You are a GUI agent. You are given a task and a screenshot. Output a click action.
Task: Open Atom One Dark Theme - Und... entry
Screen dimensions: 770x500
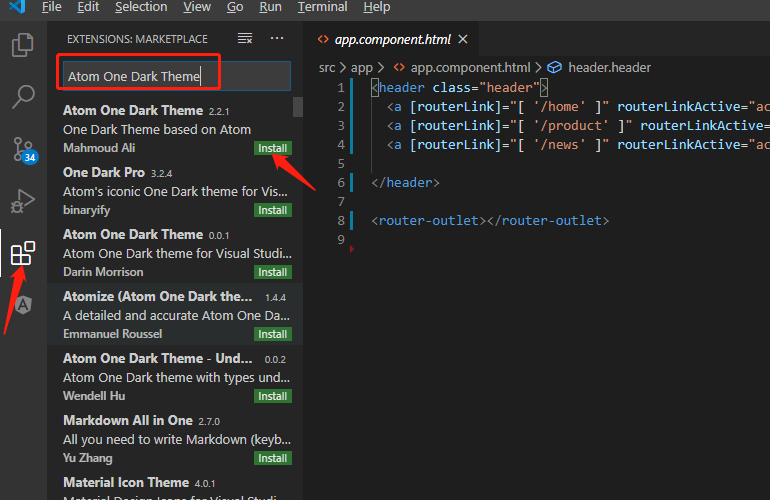174,376
